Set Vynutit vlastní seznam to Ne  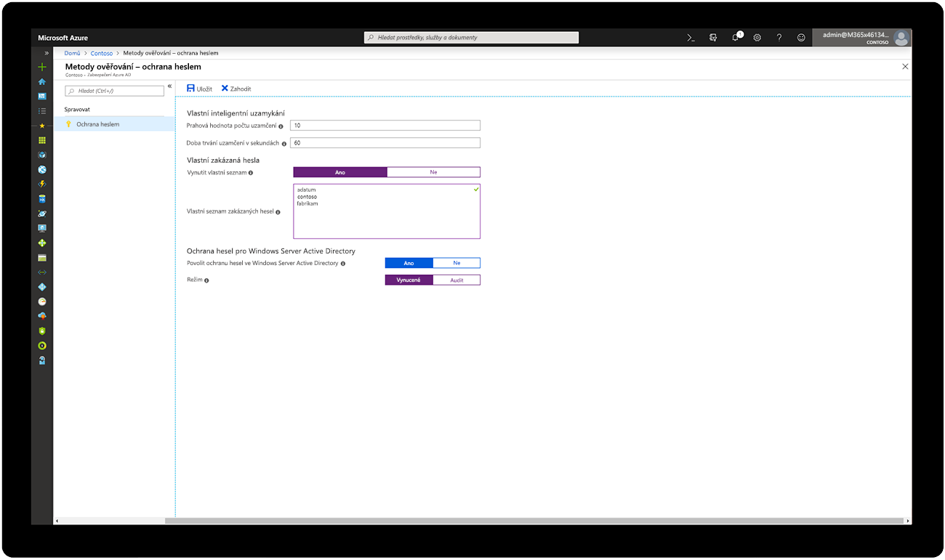[433, 172]
